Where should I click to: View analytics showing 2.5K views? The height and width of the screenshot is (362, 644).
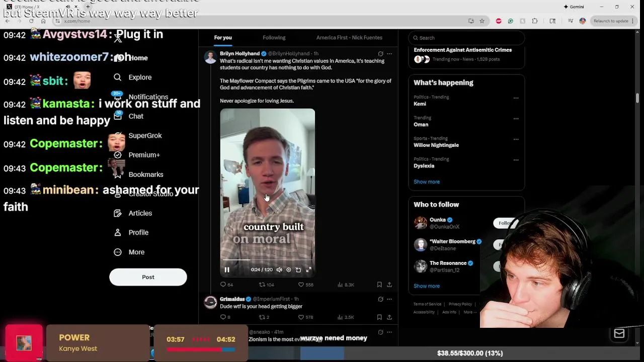pos(346,317)
